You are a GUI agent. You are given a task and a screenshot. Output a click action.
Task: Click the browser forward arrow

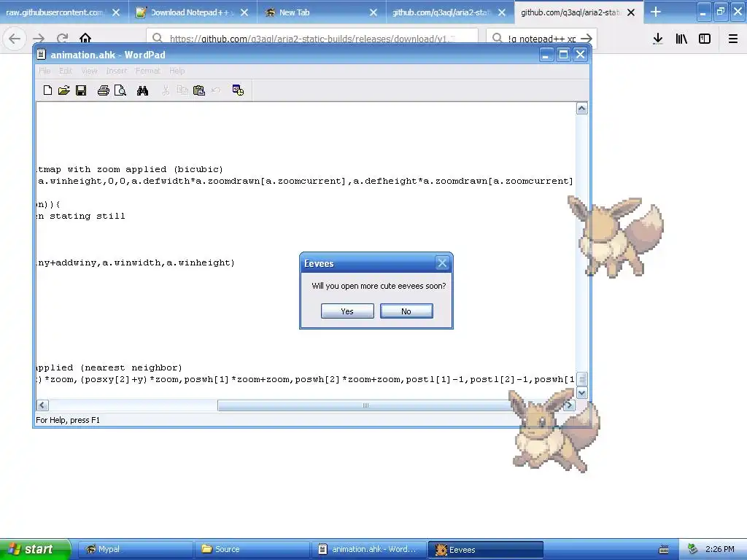[x=39, y=39]
